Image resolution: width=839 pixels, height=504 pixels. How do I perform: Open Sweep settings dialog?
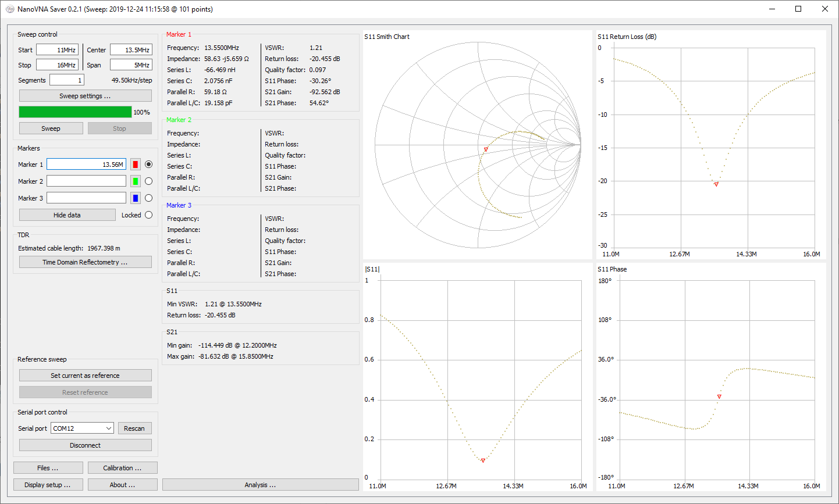pyautogui.click(x=85, y=96)
